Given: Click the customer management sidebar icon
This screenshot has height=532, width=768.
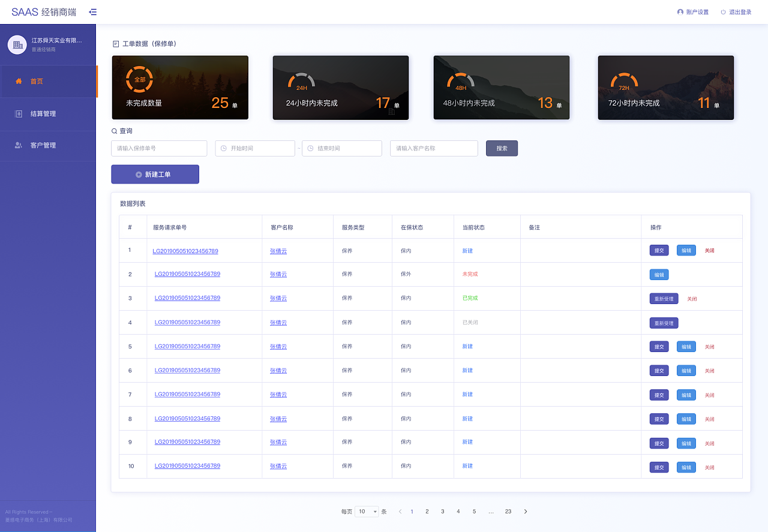Looking at the screenshot, I should 19,145.
